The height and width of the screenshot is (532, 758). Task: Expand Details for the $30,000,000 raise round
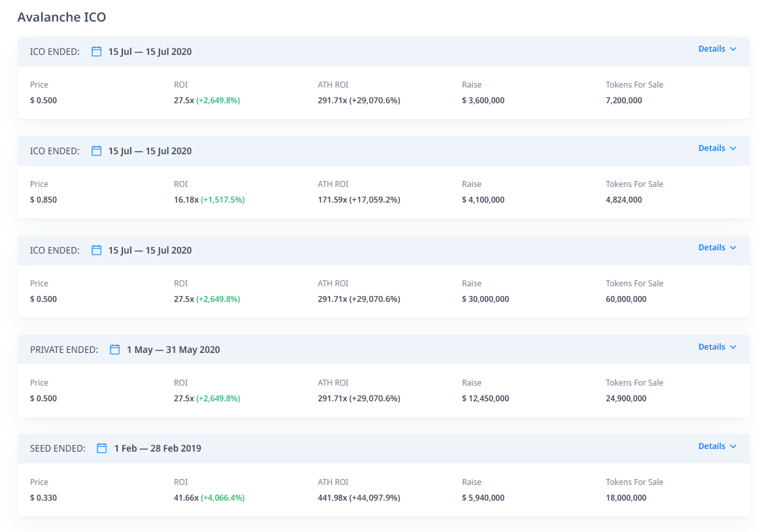pyautogui.click(x=717, y=248)
